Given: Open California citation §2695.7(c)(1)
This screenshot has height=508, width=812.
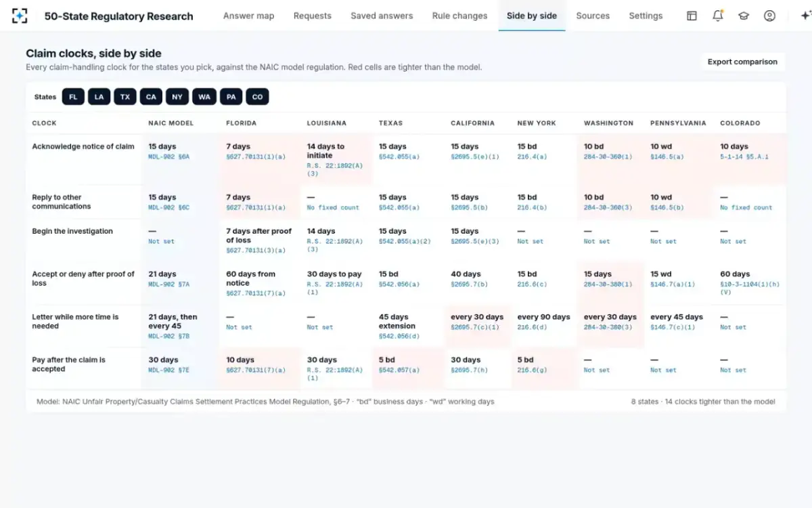Looking at the screenshot, I should 475,327.
